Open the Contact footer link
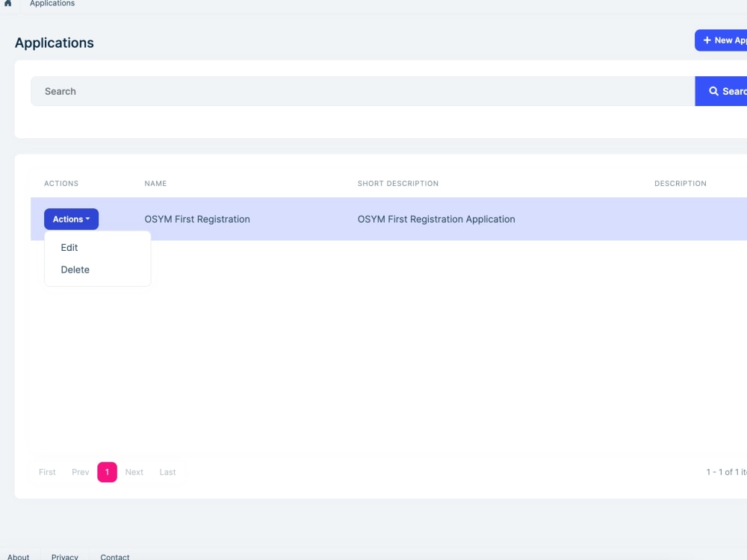 (x=115, y=557)
